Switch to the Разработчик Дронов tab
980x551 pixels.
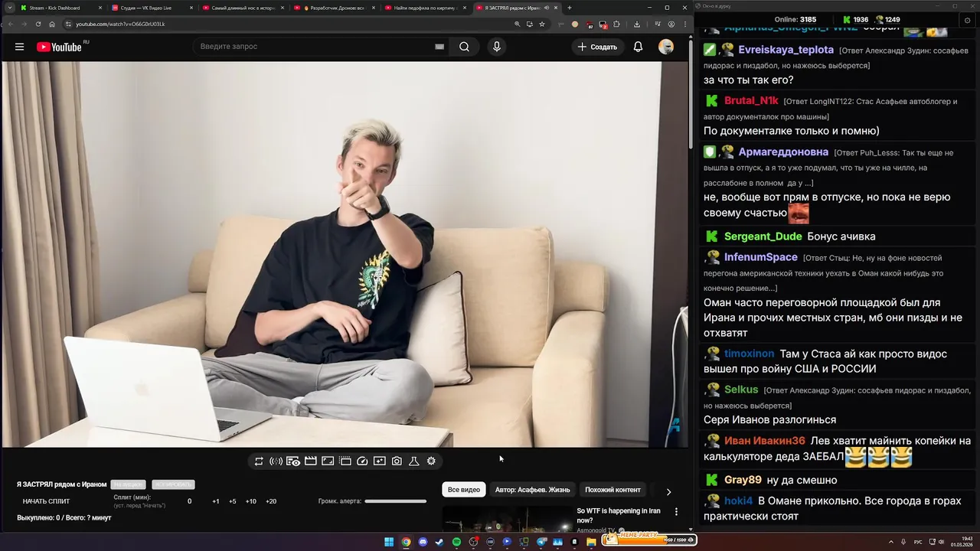(x=335, y=8)
